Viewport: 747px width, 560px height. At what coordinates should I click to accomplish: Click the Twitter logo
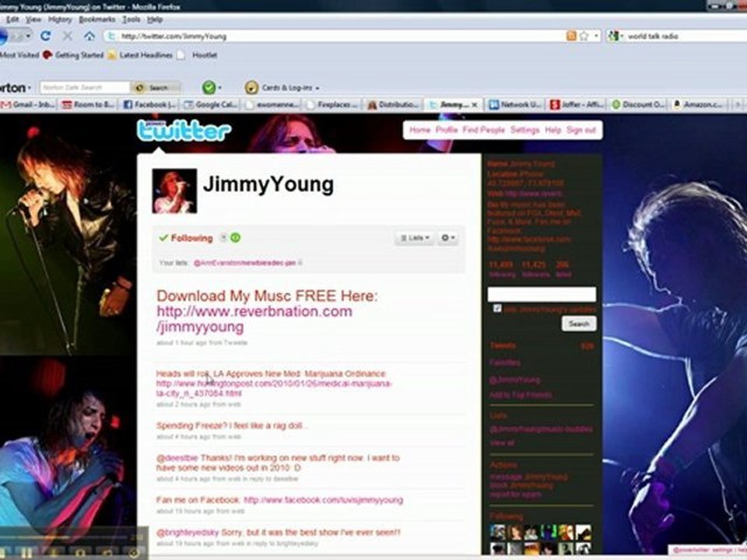click(184, 130)
